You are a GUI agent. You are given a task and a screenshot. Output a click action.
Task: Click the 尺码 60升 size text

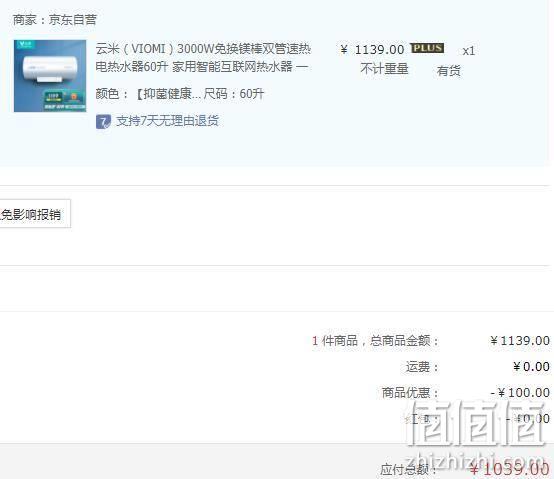click(234, 94)
